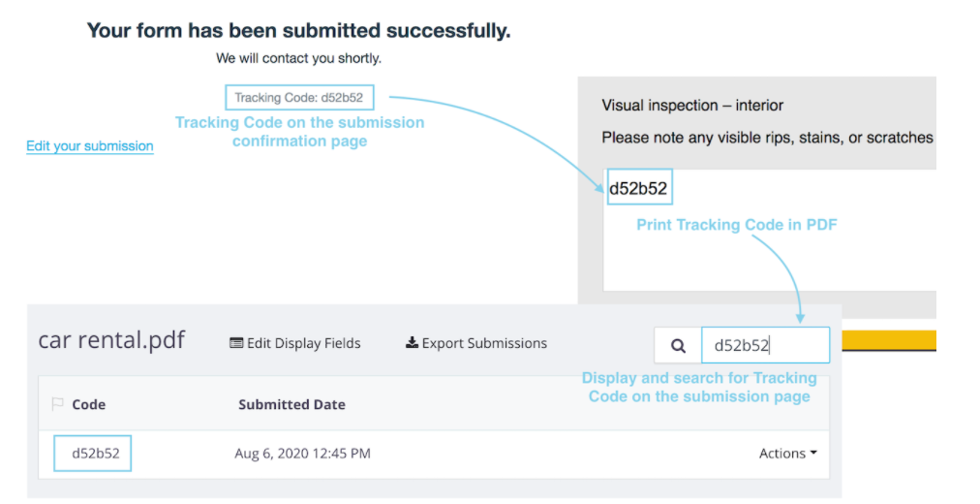Click the form submitted successfully heading

pyautogui.click(x=298, y=30)
